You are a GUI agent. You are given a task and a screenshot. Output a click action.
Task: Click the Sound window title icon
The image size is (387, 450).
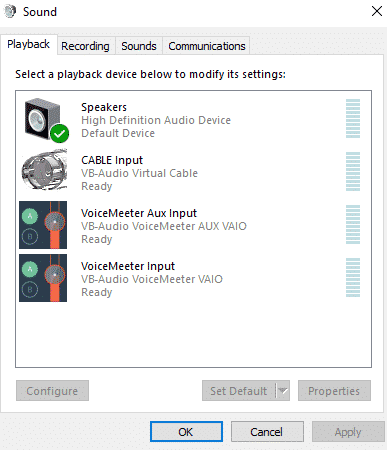coord(10,12)
